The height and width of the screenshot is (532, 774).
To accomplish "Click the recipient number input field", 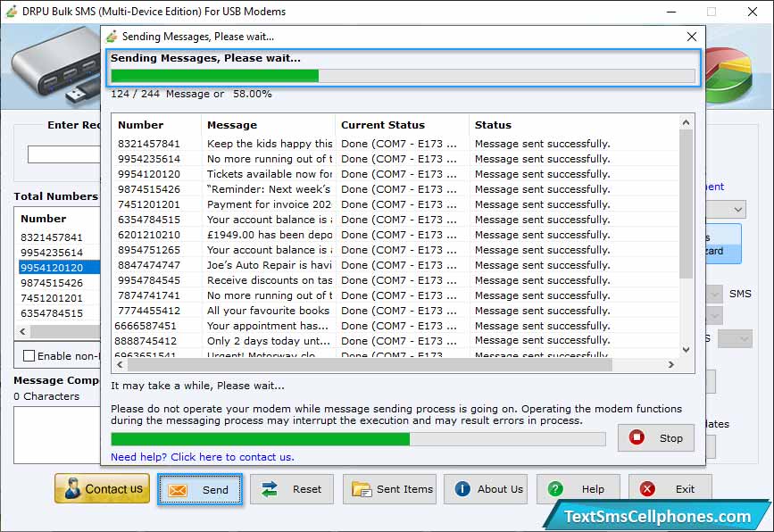I will point(64,154).
